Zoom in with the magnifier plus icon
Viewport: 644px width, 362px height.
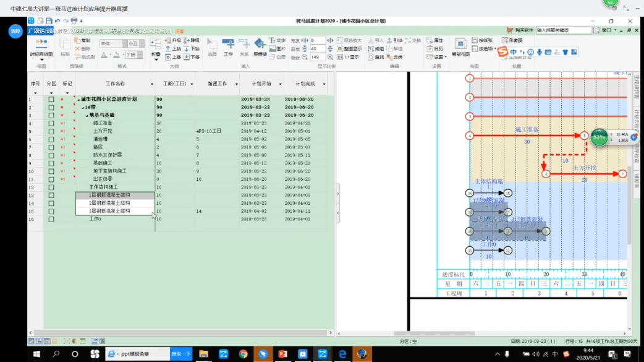click(330, 57)
